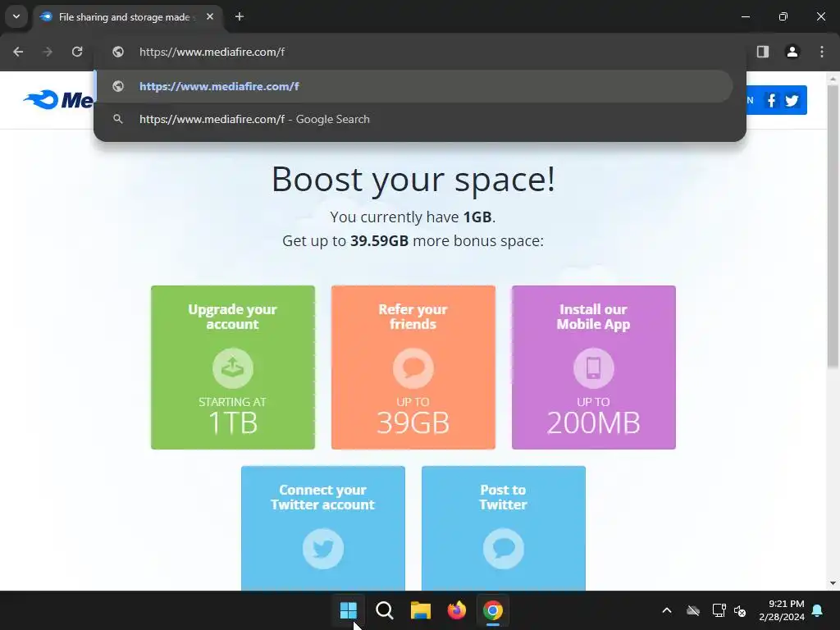Select the mediafire.com/f URL suggestion
Screen dimensions: 840x630
point(413,86)
